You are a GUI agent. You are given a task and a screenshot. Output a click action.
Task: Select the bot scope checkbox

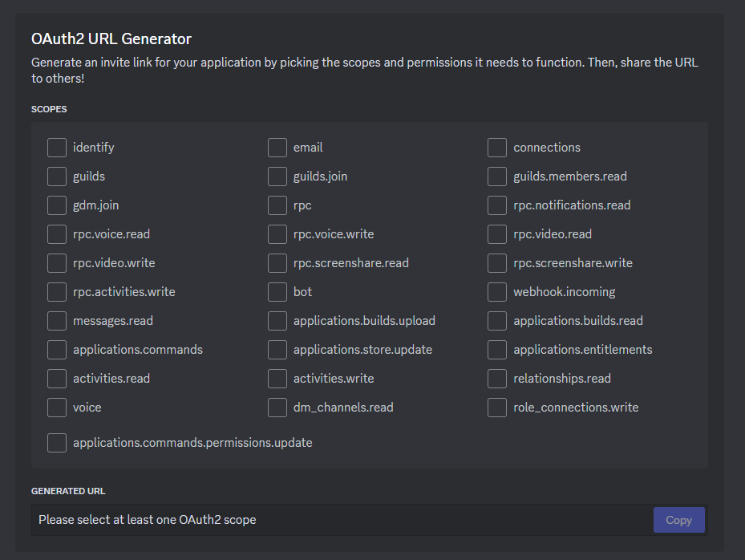point(277,292)
